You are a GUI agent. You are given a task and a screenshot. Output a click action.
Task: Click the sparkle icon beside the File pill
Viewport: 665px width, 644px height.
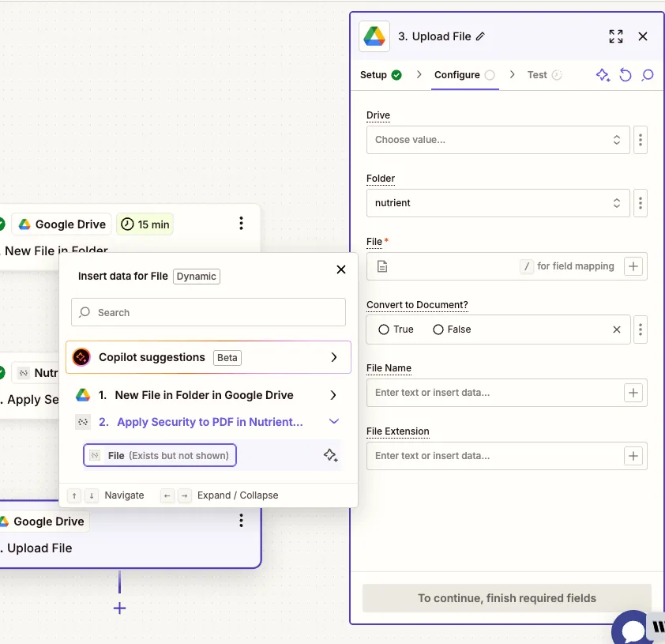(331, 455)
